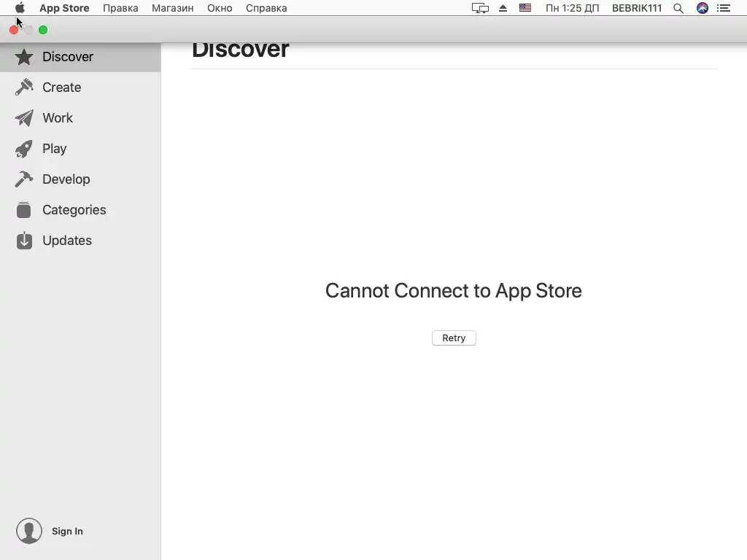The width and height of the screenshot is (747, 560).
Task: Switch to the Work section label
Action: tap(58, 118)
